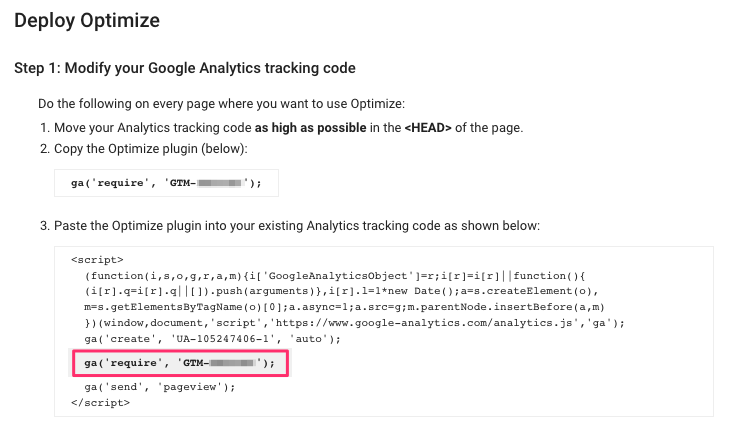Click the "Step 1: Modify your Google Analytics tracking code" heading
This screenshot has height=432, width=742.
point(185,68)
